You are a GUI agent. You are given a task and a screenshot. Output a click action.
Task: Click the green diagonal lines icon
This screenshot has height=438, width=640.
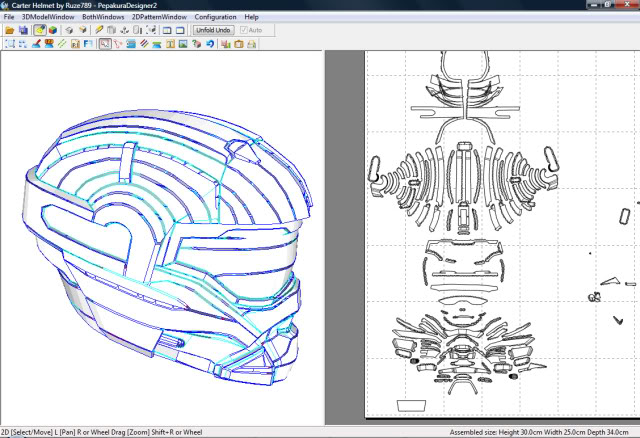tap(62, 44)
